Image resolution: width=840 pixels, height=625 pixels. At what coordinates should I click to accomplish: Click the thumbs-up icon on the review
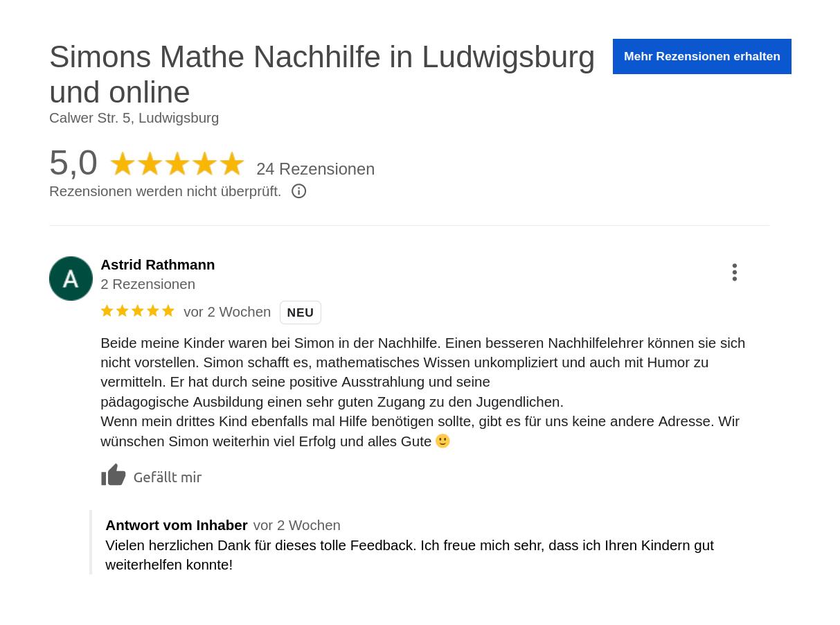pyautogui.click(x=114, y=475)
